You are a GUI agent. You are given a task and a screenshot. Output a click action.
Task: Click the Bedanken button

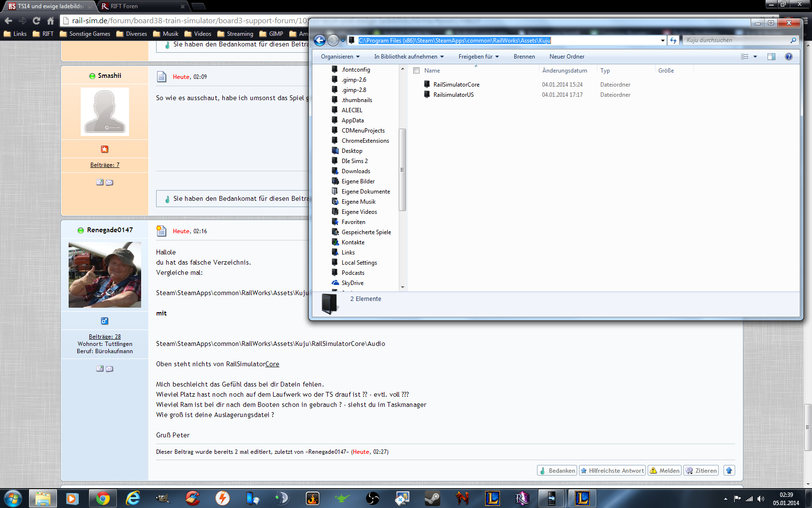(x=557, y=470)
